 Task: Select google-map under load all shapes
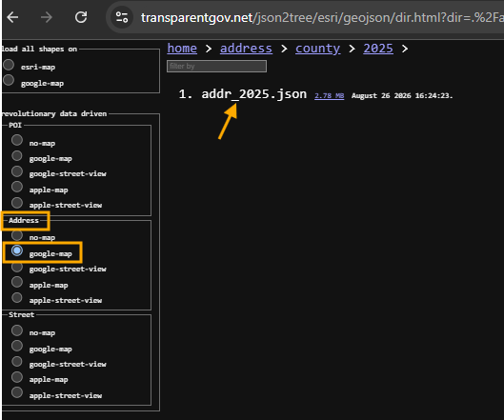(9, 80)
